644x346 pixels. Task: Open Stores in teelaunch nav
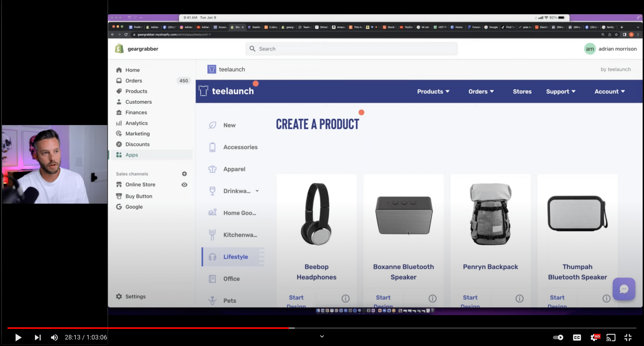tap(522, 91)
